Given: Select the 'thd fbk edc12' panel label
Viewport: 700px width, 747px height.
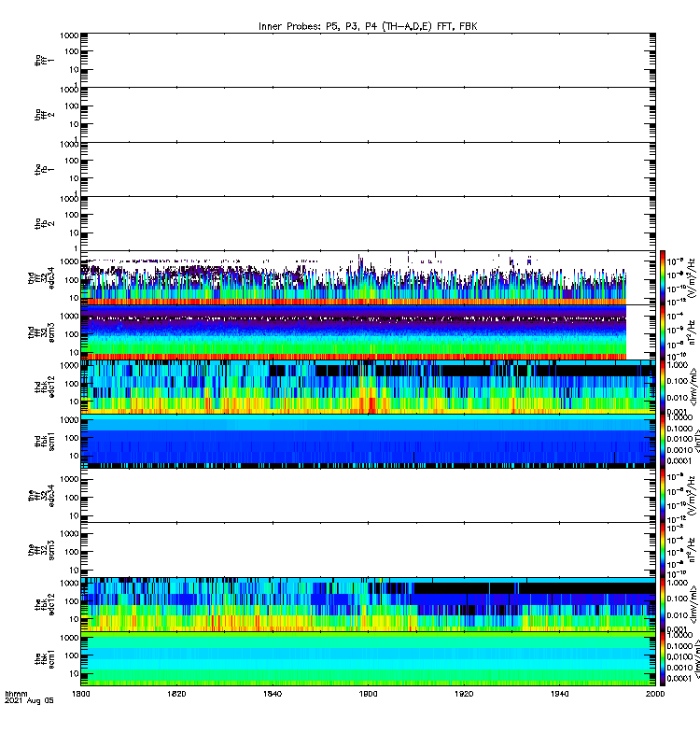Looking at the screenshot, I should [44, 387].
